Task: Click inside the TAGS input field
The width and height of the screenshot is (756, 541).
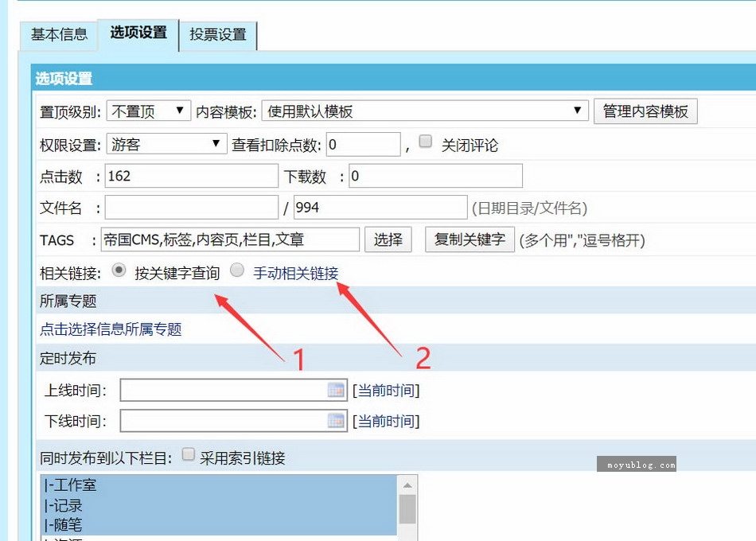Action: [239, 239]
